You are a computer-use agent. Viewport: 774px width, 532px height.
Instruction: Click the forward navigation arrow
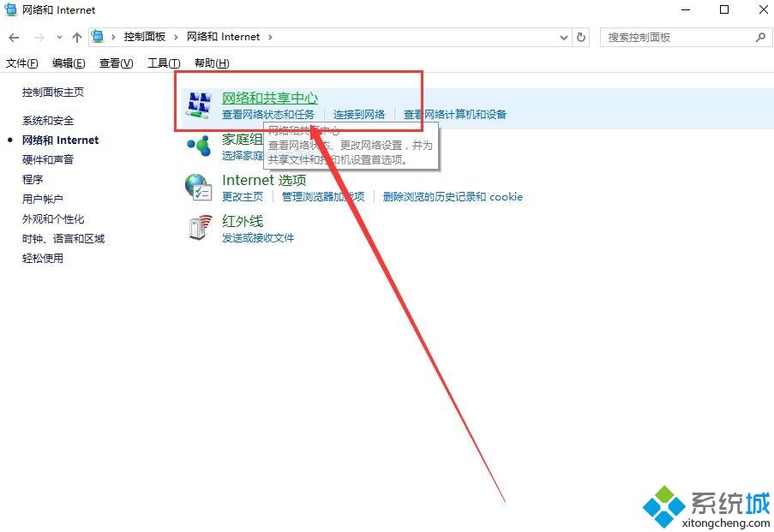tap(38, 37)
